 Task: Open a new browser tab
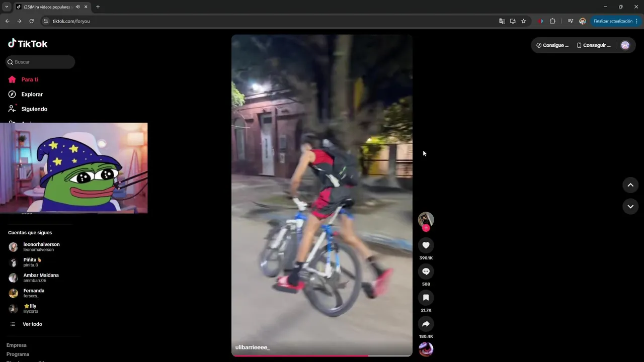pyautogui.click(x=98, y=7)
